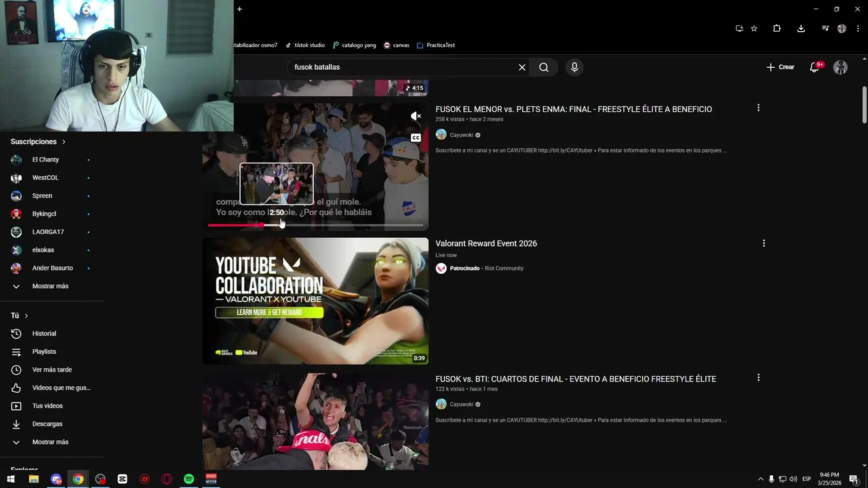Open Spotify from the taskbar

point(189,479)
